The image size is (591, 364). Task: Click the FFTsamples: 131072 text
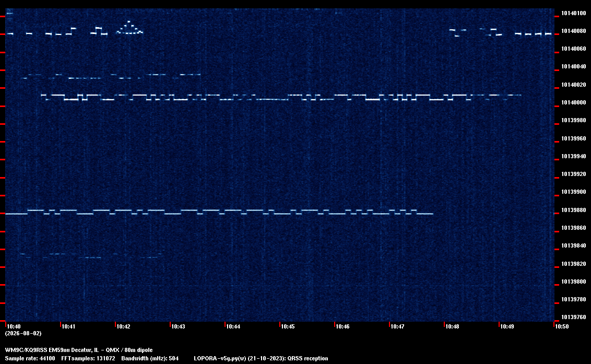tap(88, 358)
